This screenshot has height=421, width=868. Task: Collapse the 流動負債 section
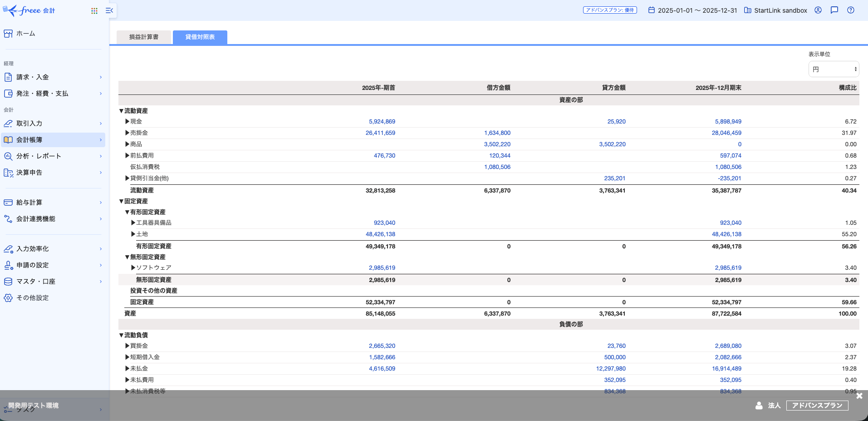[x=122, y=335]
